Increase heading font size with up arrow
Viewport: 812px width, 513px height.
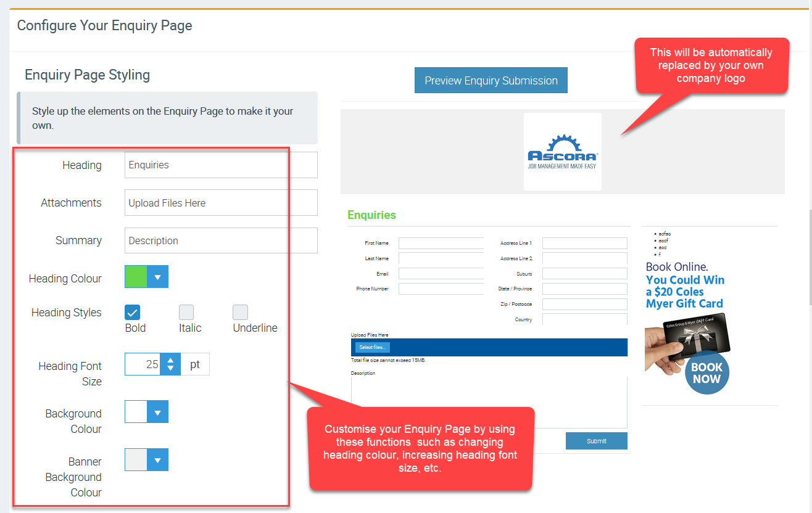tap(170, 359)
